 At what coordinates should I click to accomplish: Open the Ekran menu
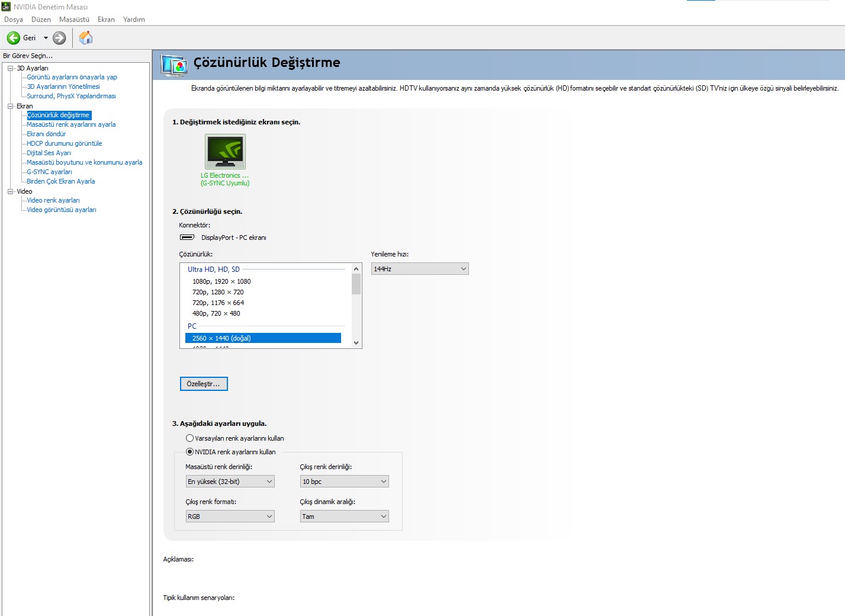tap(106, 20)
